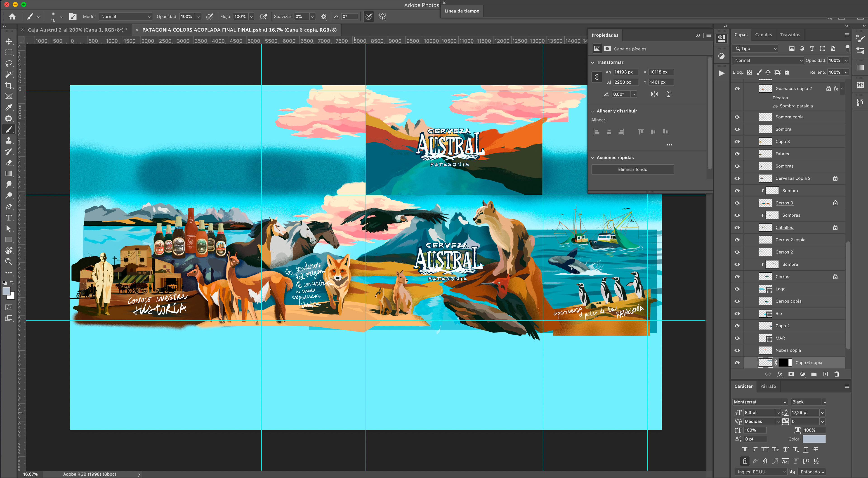
Task: Select the Lasso tool
Action: [x=9, y=63]
